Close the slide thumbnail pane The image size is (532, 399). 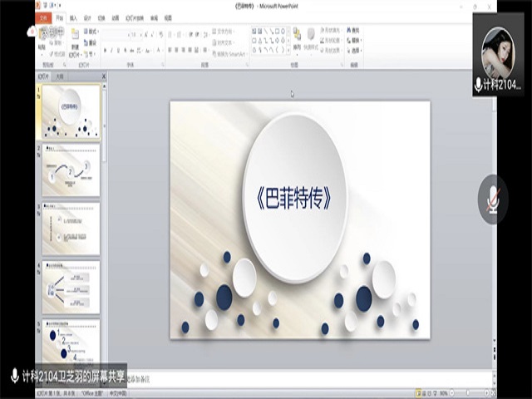click(104, 76)
